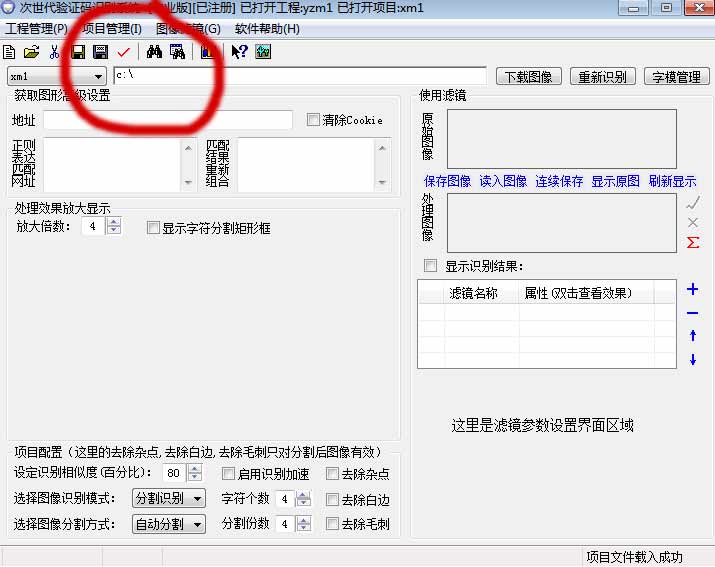Click the red sigma icon
Viewport: 715px width, 567px height.
[x=693, y=243]
